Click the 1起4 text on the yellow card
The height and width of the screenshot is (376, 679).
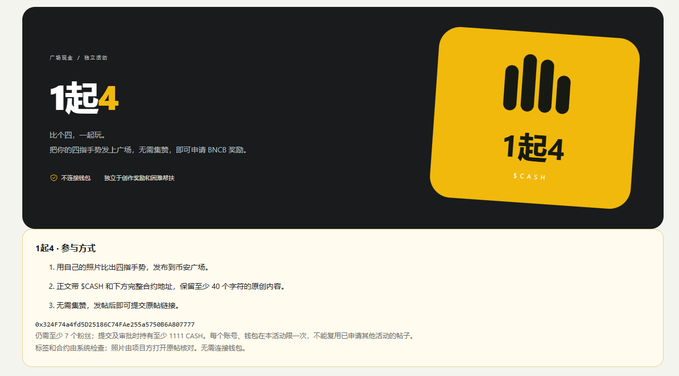click(x=534, y=148)
